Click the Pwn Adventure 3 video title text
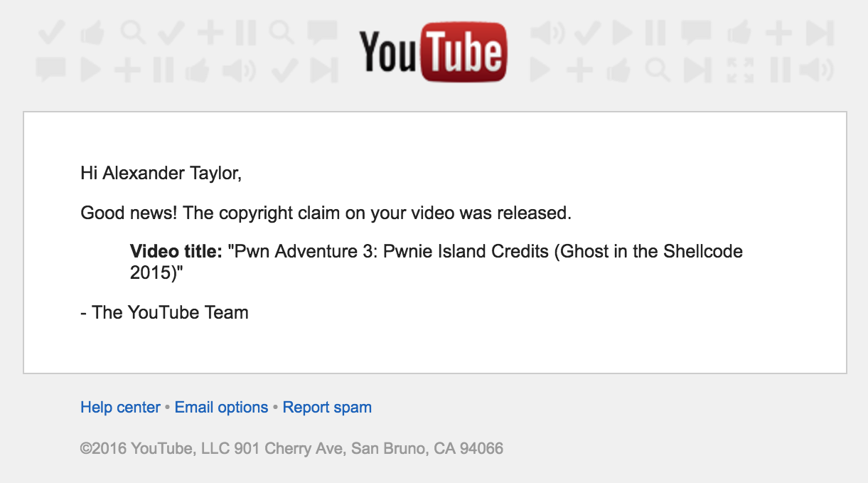Screen dimensions: 868x483 pyautogui.click(x=483, y=252)
